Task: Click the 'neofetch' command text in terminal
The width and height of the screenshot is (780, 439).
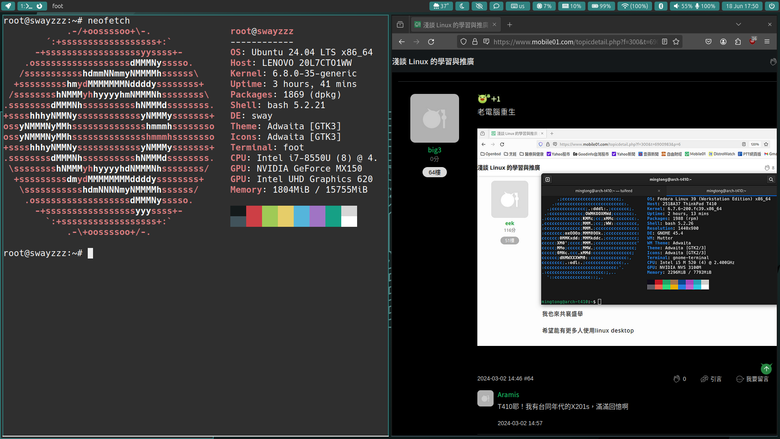Action: point(108,20)
